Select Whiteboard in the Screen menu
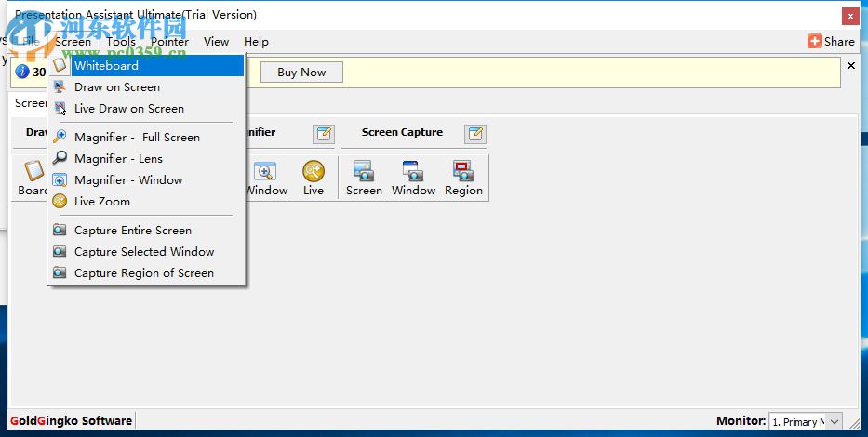This screenshot has width=868, height=437. 147,66
